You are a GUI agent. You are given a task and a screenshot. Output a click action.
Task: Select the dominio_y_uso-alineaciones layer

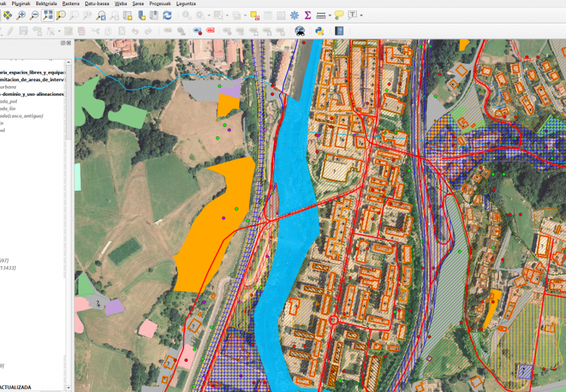pyautogui.click(x=32, y=94)
